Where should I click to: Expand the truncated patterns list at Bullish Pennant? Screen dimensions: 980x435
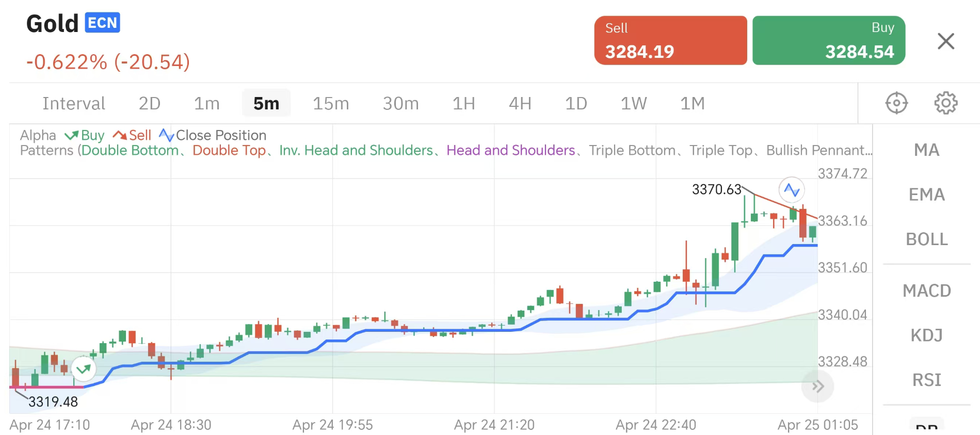pyautogui.click(x=819, y=150)
